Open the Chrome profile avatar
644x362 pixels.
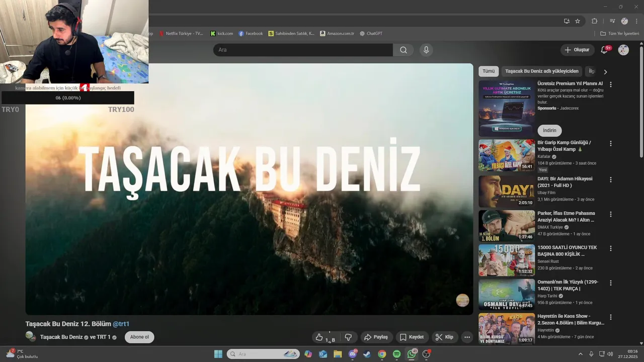click(x=624, y=21)
